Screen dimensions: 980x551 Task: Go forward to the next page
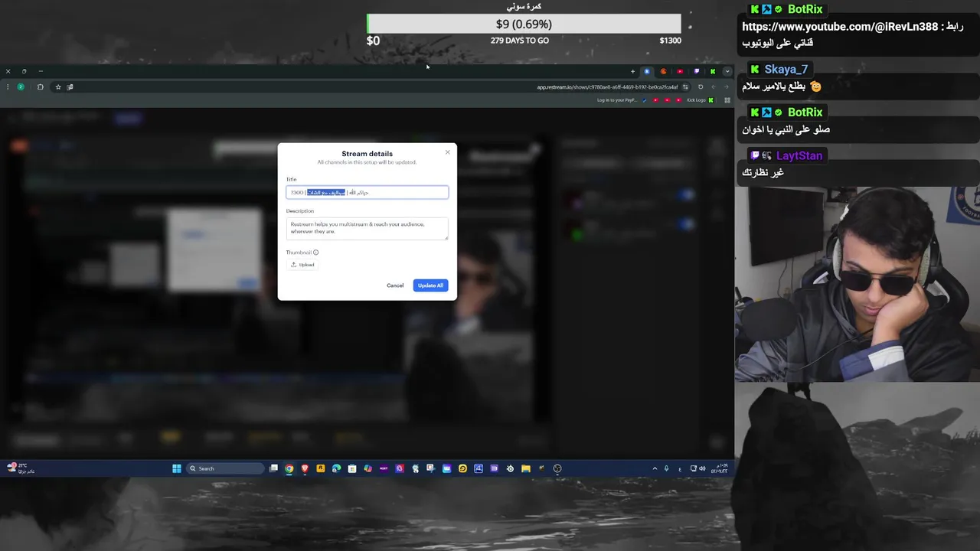tap(713, 87)
